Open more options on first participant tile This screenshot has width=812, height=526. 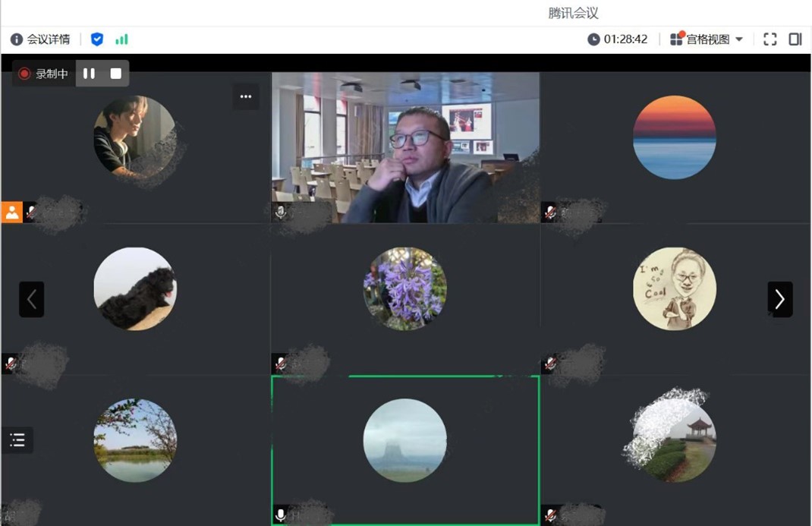tap(245, 96)
